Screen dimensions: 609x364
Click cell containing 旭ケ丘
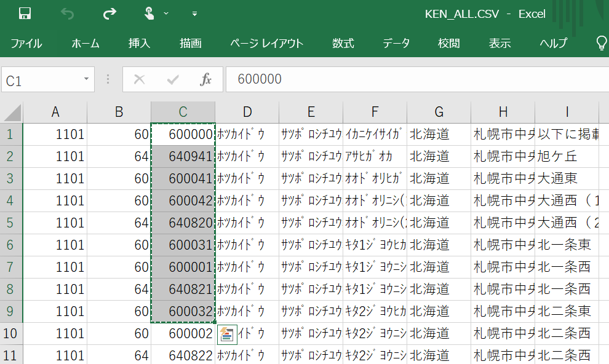pyautogui.click(x=567, y=156)
